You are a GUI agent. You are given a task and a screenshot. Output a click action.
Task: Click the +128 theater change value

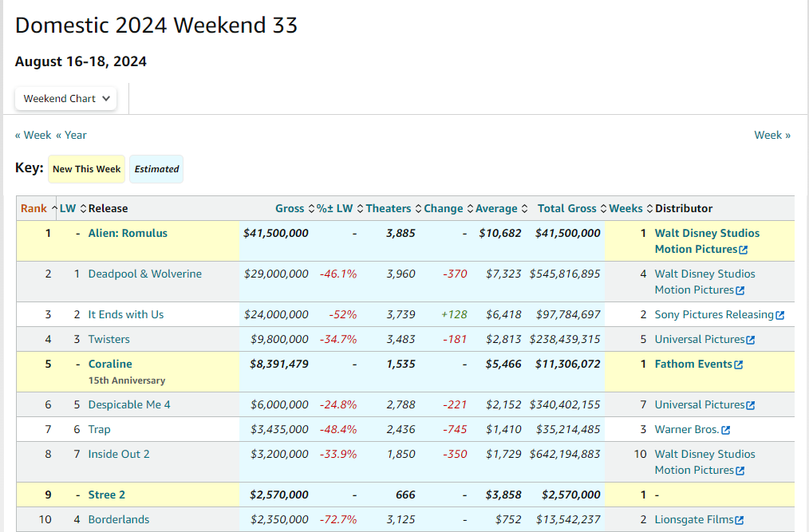pyautogui.click(x=454, y=315)
